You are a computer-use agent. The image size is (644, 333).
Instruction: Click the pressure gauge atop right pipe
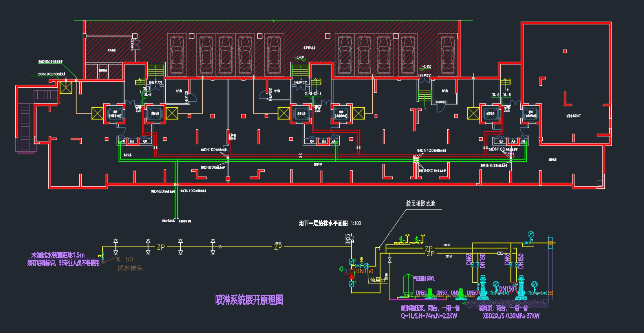[531, 235]
